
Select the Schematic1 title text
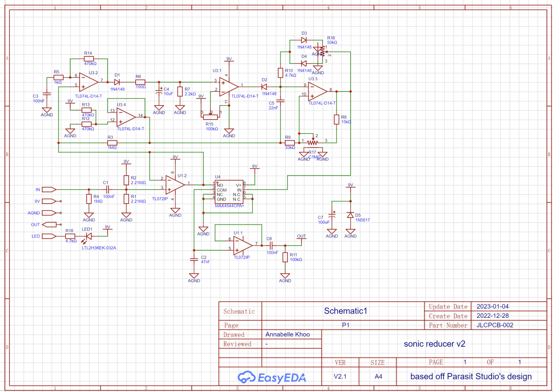[345, 311]
